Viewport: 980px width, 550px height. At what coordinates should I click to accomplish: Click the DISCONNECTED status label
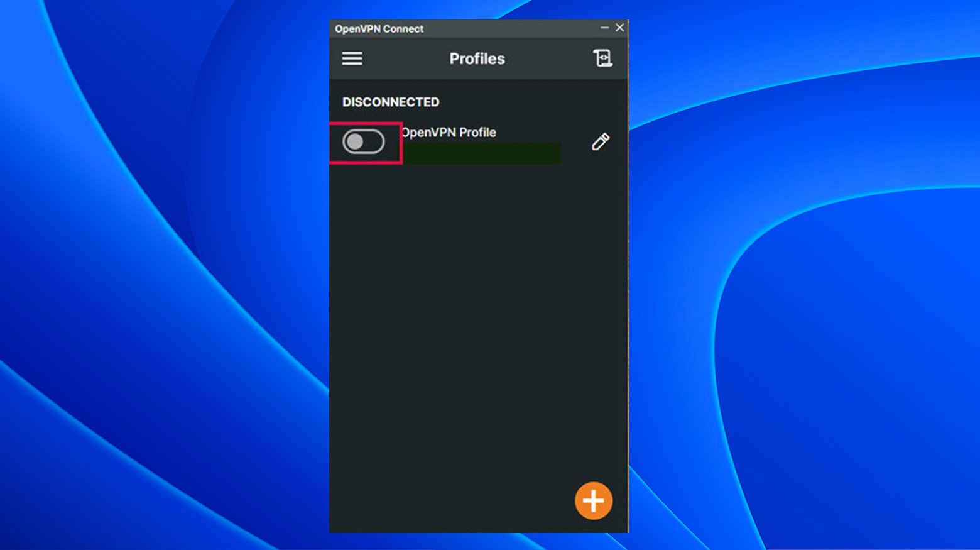[390, 102]
